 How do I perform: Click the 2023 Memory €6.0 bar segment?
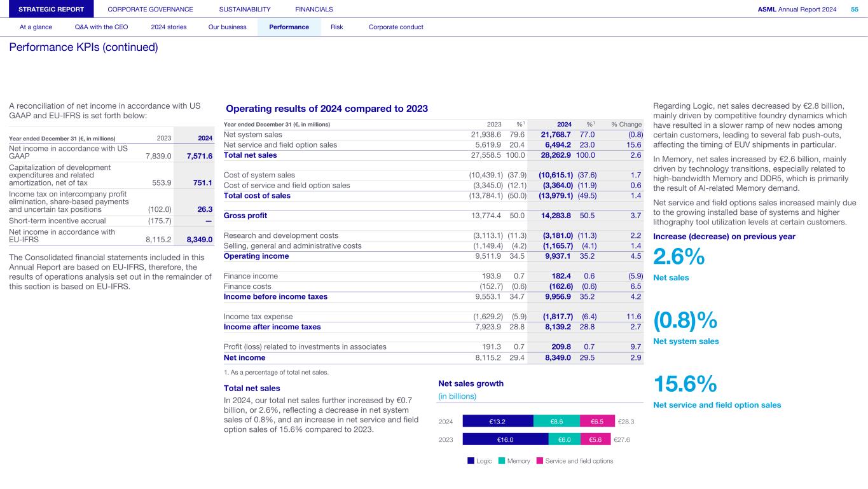563,439
